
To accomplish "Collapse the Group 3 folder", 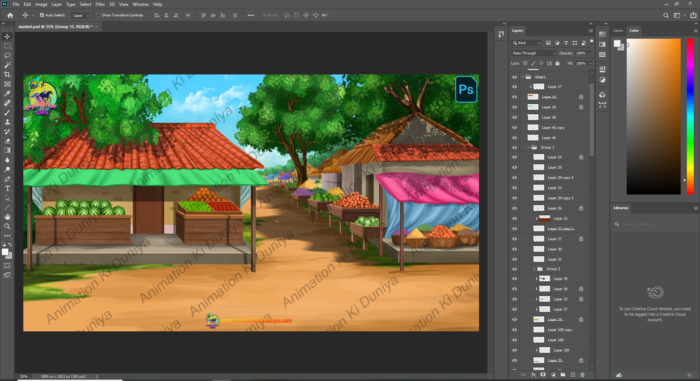I will [x=529, y=147].
